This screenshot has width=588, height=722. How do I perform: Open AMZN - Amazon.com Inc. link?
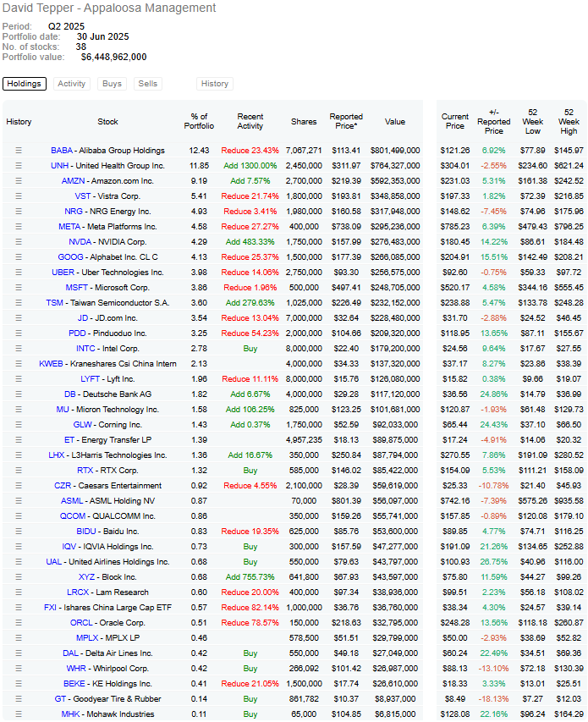[x=107, y=181]
